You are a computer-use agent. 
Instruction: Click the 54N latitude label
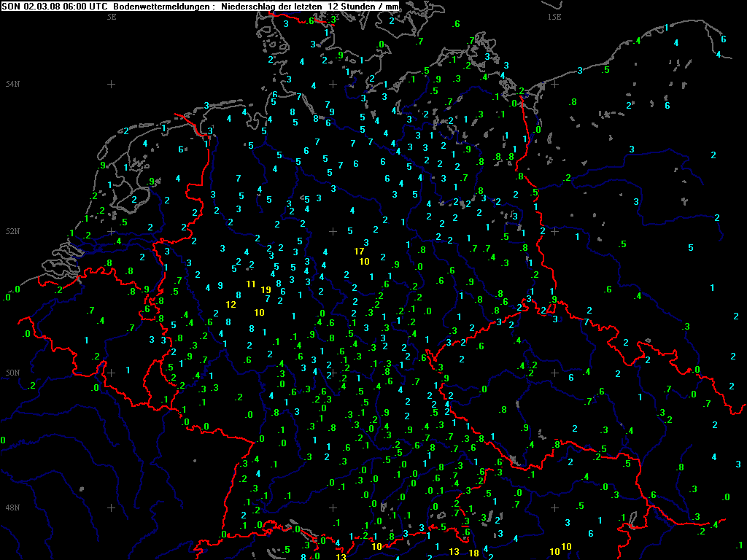(12, 85)
